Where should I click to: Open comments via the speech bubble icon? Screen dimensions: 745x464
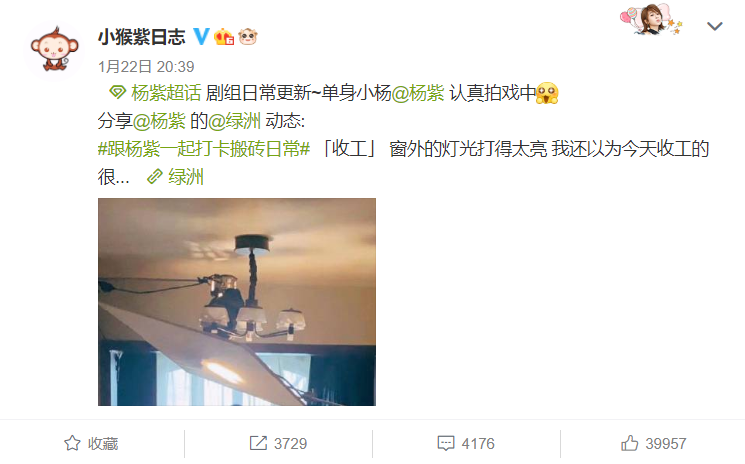pyautogui.click(x=446, y=443)
